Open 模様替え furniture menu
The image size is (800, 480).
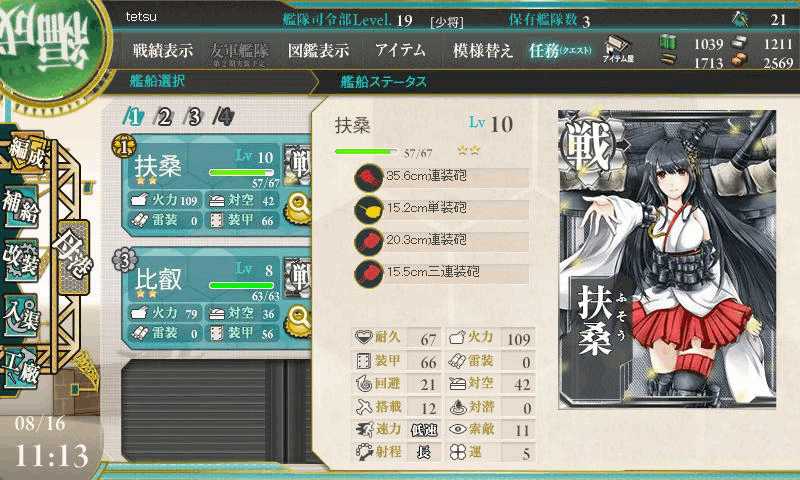pyautogui.click(x=483, y=50)
